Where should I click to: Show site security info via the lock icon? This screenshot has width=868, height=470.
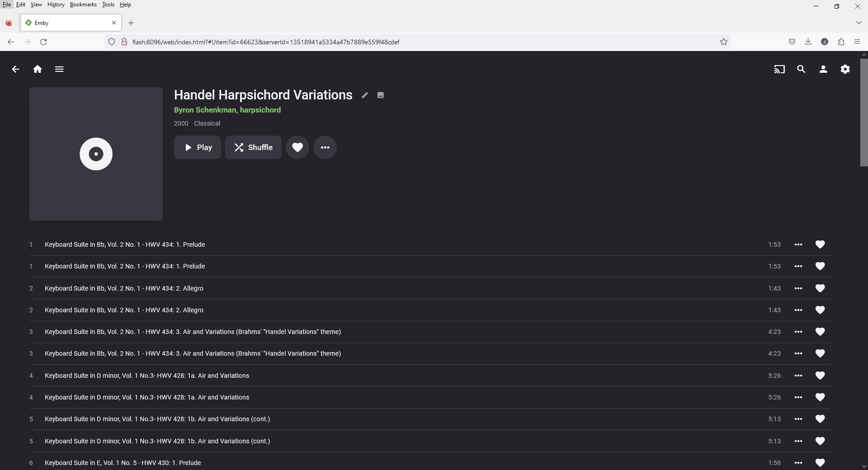(x=124, y=42)
